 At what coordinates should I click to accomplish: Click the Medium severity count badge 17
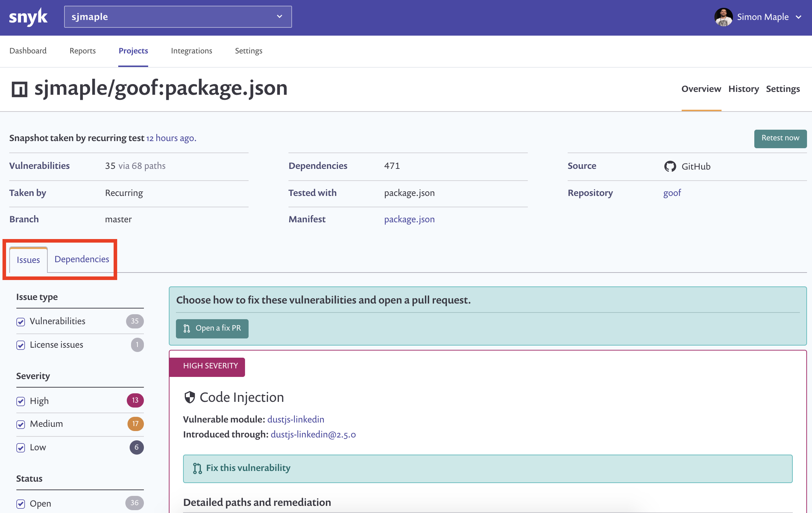tap(135, 424)
